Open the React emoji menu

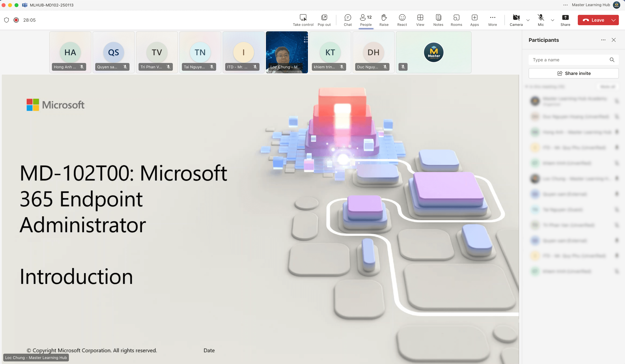(402, 20)
